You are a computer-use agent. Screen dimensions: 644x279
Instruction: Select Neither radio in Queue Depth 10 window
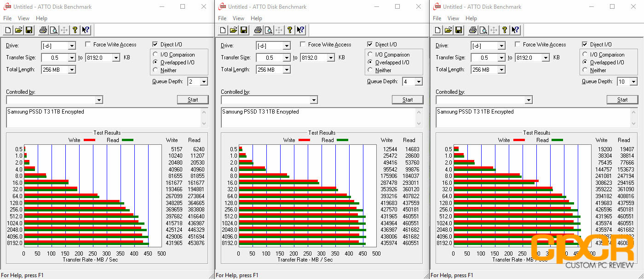pos(586,70)
